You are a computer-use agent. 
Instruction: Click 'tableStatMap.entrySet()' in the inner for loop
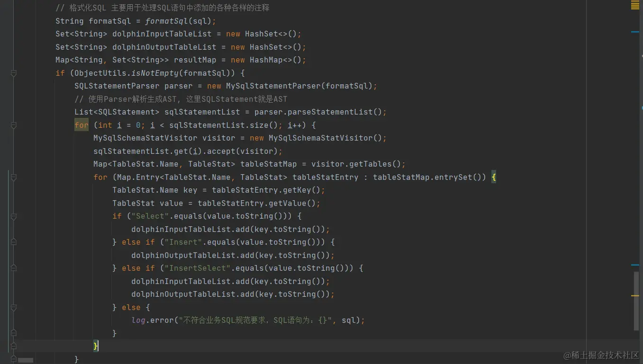coord(427,178)
